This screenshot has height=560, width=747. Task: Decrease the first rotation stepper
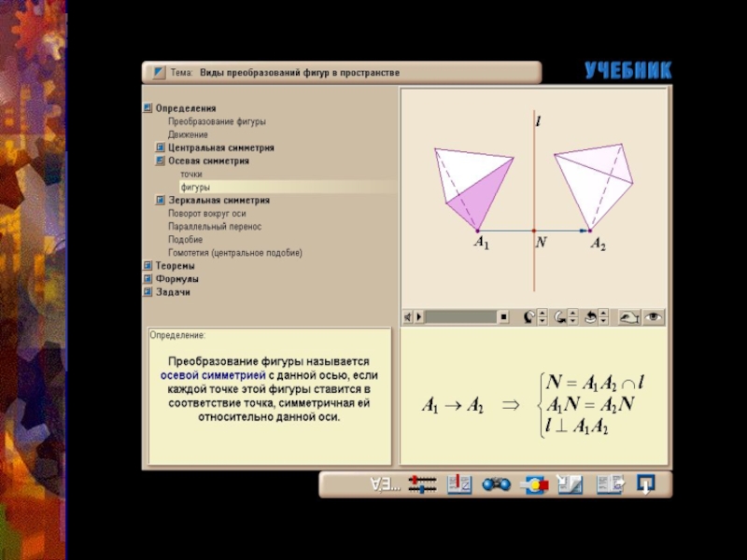click(543, 321)
